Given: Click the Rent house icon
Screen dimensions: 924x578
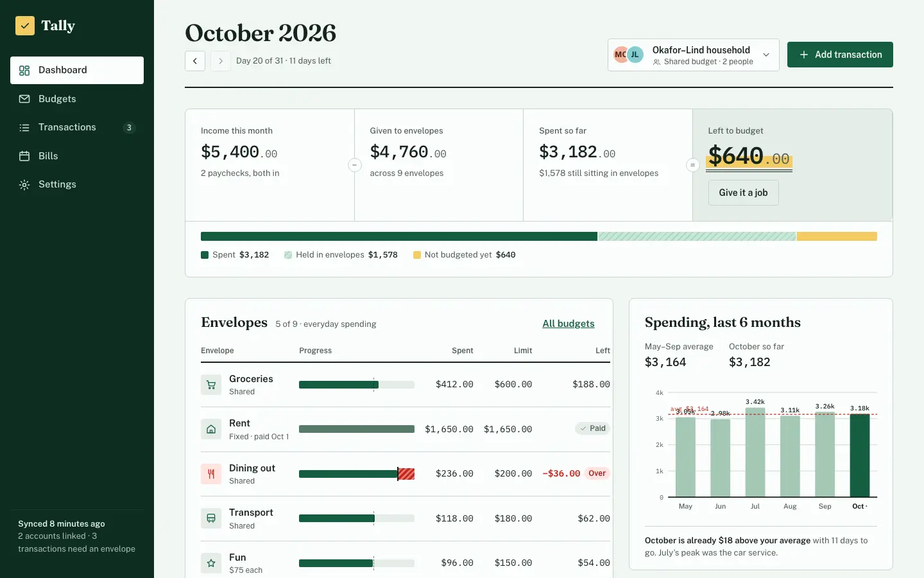Looking at the screenshot, I should pos(211,429).
